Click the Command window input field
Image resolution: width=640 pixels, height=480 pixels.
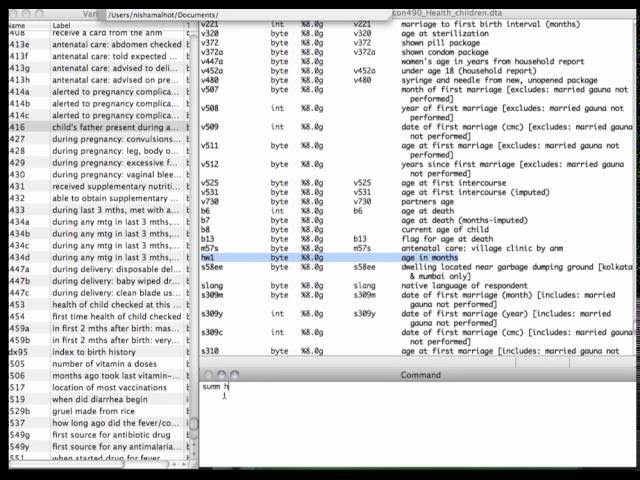pyautogui.click(x=417, y=424)
